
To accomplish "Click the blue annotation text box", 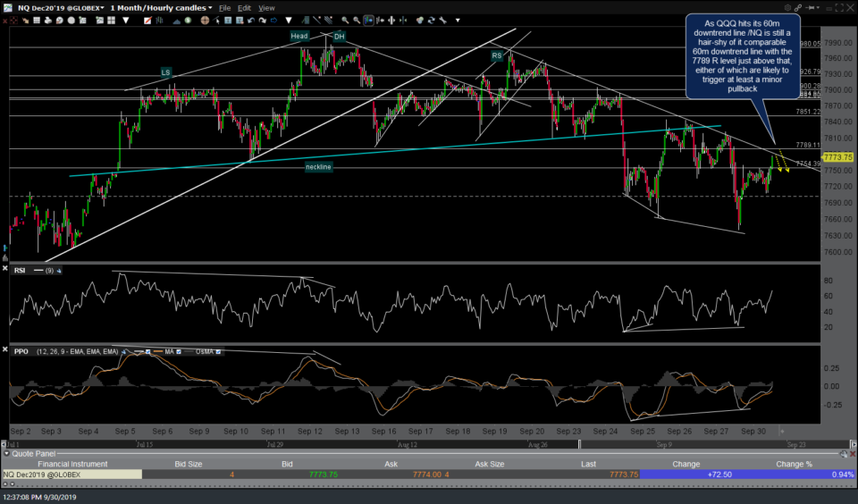I will [x=743, y=56].
